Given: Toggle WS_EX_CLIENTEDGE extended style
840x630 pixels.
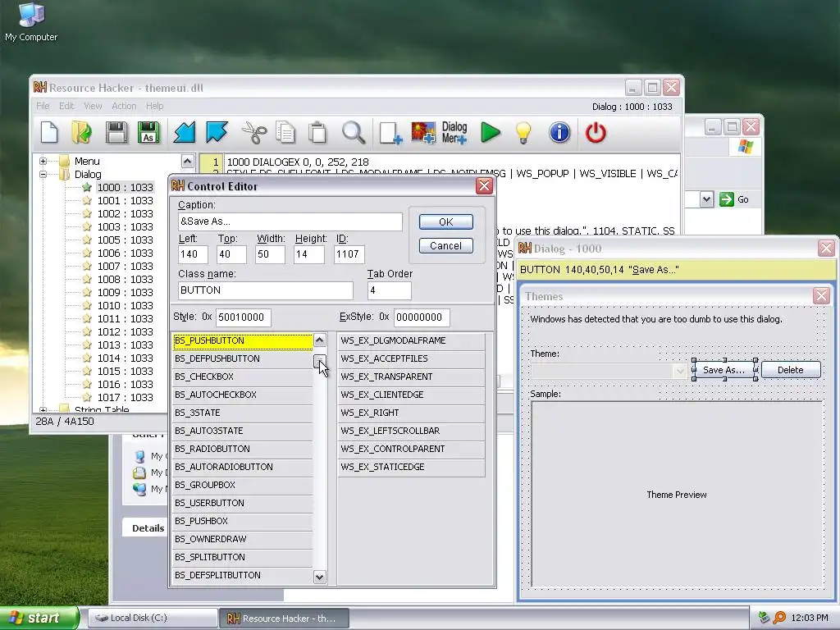Looking at the screenshot, I should click(412, 395).
